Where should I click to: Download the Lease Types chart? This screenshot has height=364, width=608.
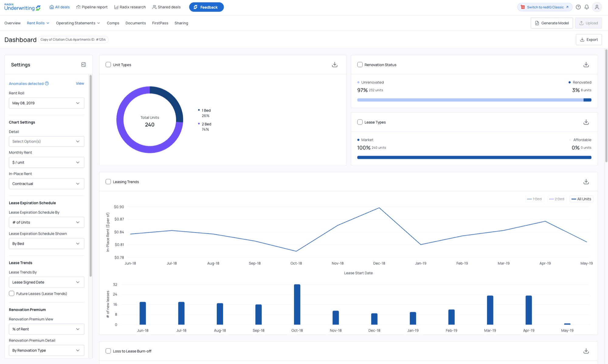[586, 122]
